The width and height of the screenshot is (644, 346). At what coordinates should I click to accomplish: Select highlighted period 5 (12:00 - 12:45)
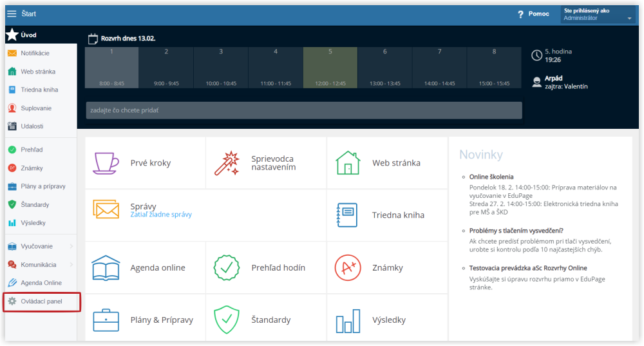click(x=330, y=68)
